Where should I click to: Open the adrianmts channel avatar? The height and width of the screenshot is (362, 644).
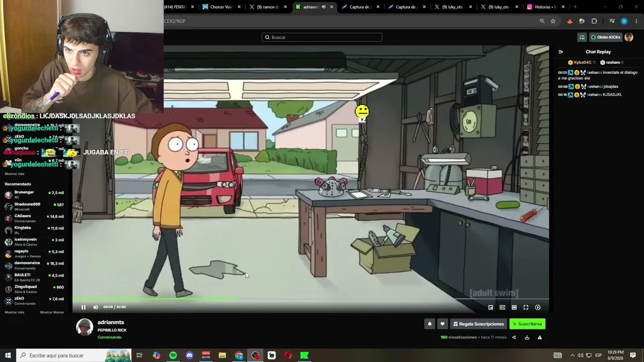(x=85, y=327)
